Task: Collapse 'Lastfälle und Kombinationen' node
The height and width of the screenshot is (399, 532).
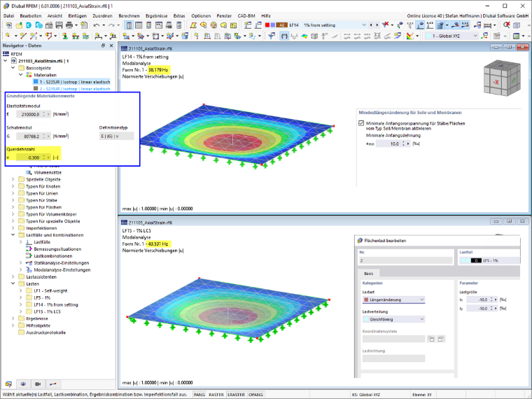Action: pos(13,234)
